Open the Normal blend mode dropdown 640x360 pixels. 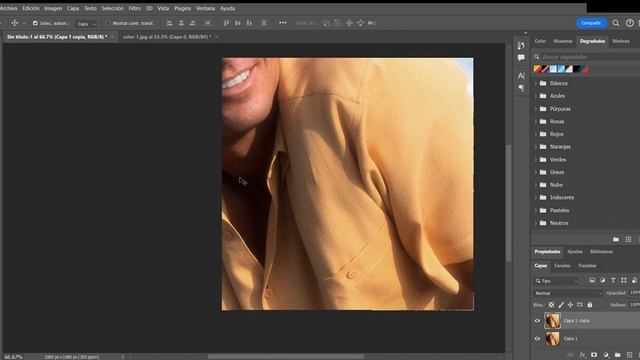pos(568,293)
